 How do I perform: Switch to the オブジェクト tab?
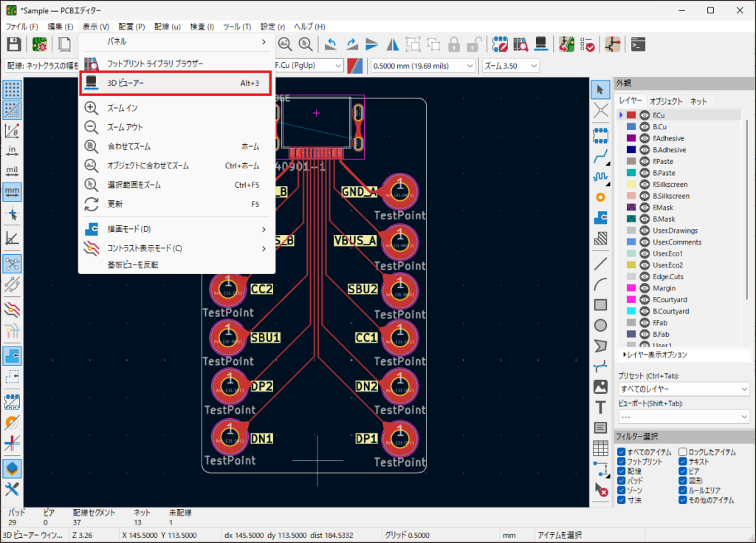point(666,101)
